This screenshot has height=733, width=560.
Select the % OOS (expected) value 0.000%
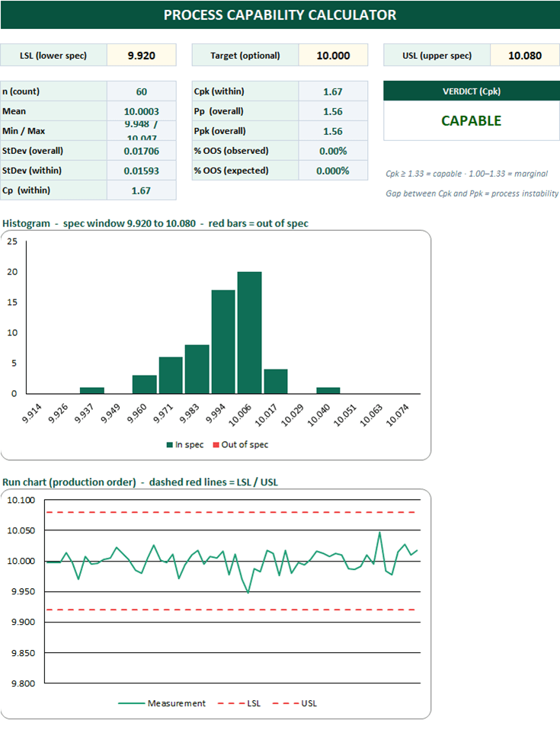[x=333, y=171]
